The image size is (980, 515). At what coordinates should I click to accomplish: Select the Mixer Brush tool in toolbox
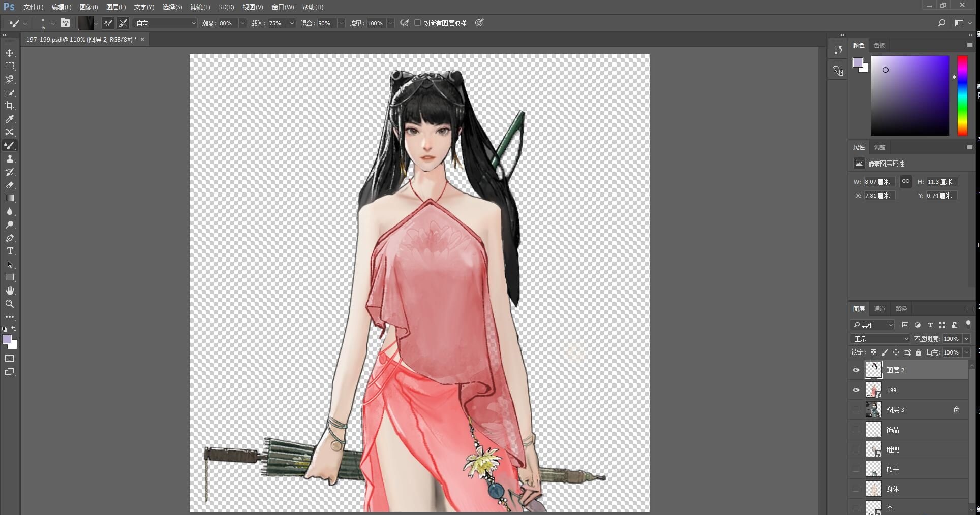pyautogui.click(x=10, y=145)
